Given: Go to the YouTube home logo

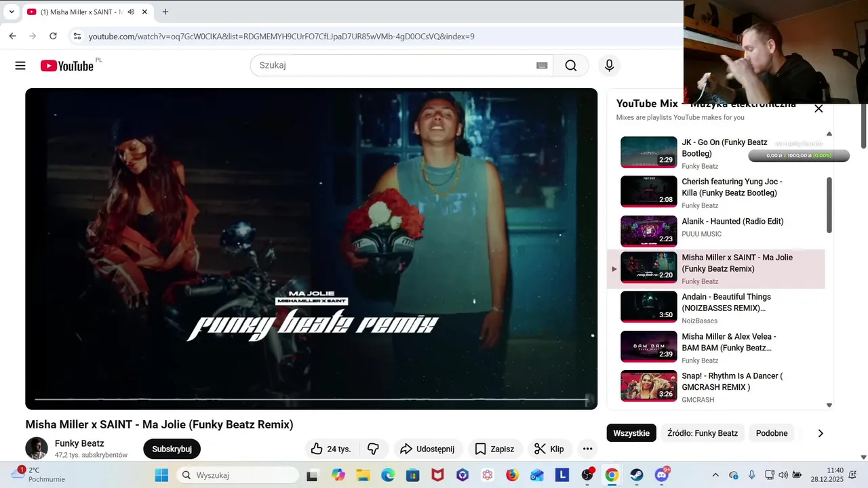Looking at the screenshot, I should [66, 66].
